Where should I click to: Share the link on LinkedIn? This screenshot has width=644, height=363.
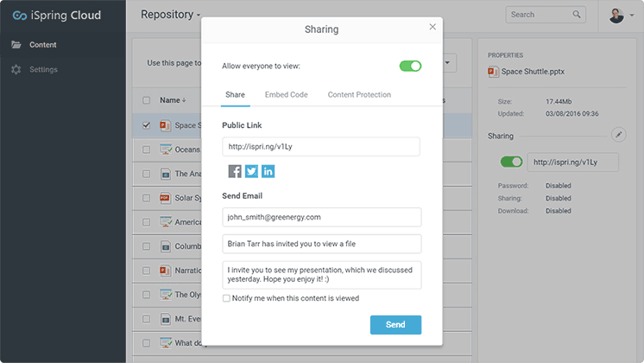pyautogui.click(x=268, y=171)
